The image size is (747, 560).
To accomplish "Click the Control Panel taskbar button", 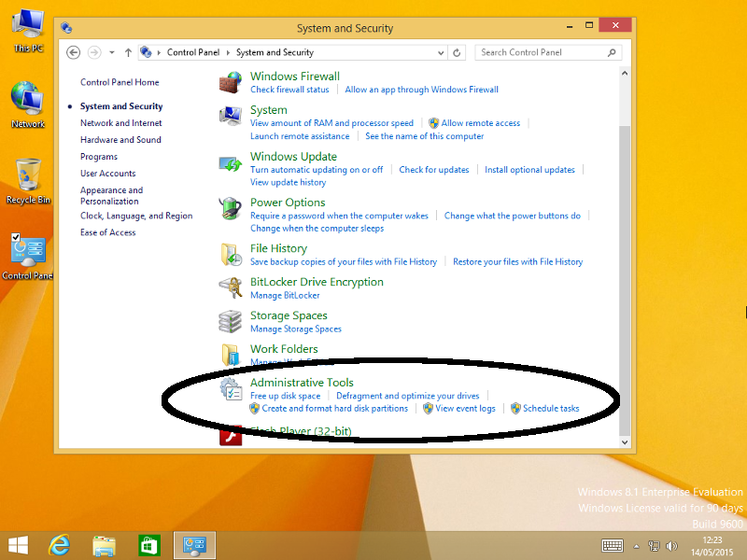I will pyautogui.click(x=194, y=546).
